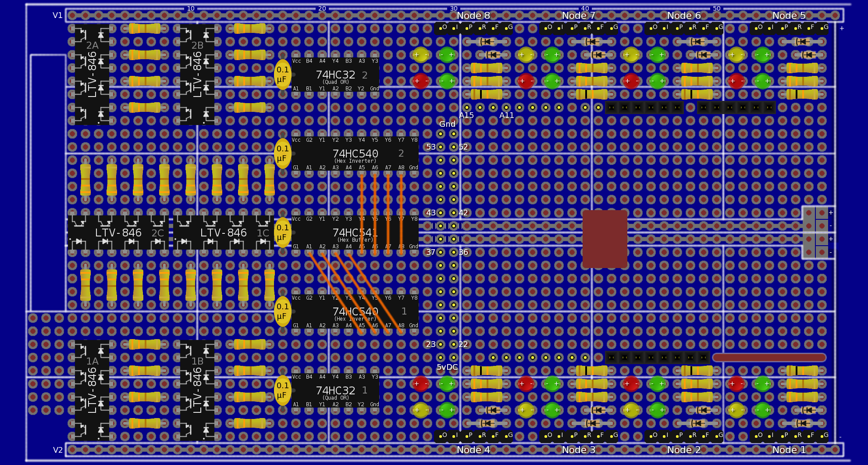Image resolution: width=868 pixels, height=465 pixels.
Task: Select the topmost yellow LED under Node 5
Action: pyautogui.click(x=736, y=55)
